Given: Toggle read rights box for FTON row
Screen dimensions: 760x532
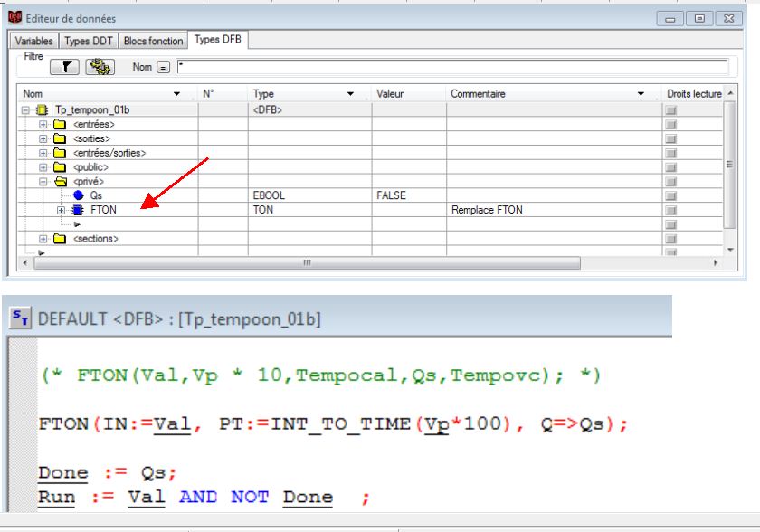Looking at the screenshot, I should pyautogui.click(x=671, y=210).
